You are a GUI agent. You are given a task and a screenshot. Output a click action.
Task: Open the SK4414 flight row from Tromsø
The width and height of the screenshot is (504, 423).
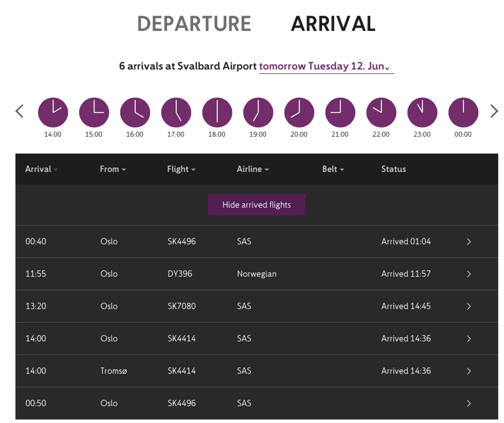469,371
